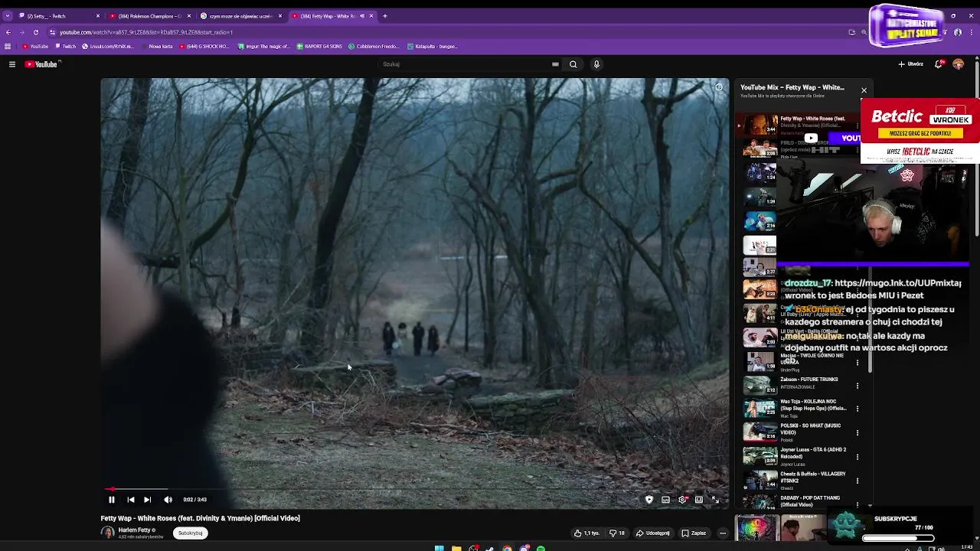Open apps grid in bookmarks bar
980x551 pixels.
click(8, 47)
